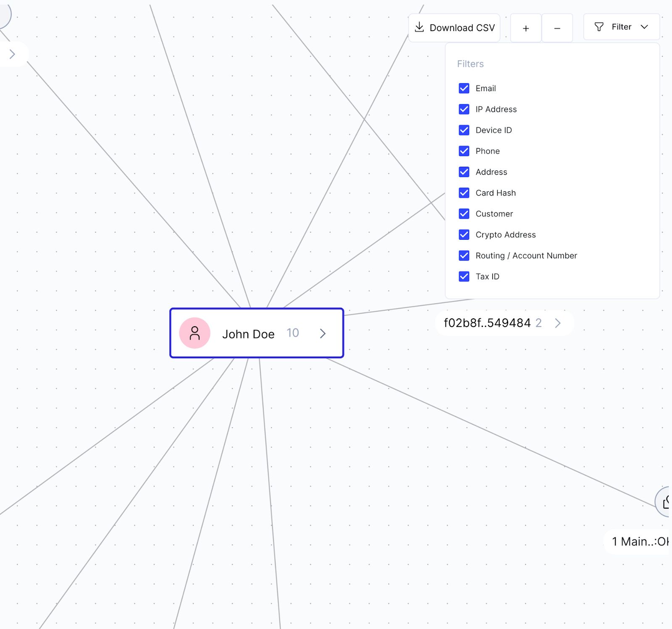Collapse the Filter chevron arrow
The height and width of the screenshot is (629, 672).
(x=644, y=27)
